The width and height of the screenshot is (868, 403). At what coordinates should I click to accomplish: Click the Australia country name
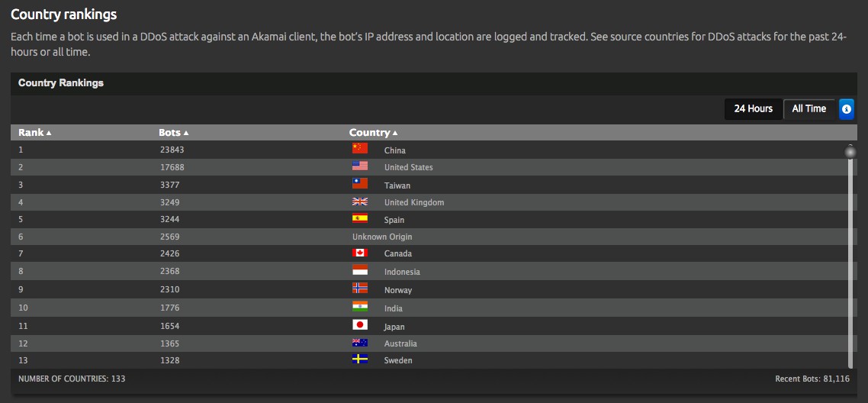tap(400, 343)
